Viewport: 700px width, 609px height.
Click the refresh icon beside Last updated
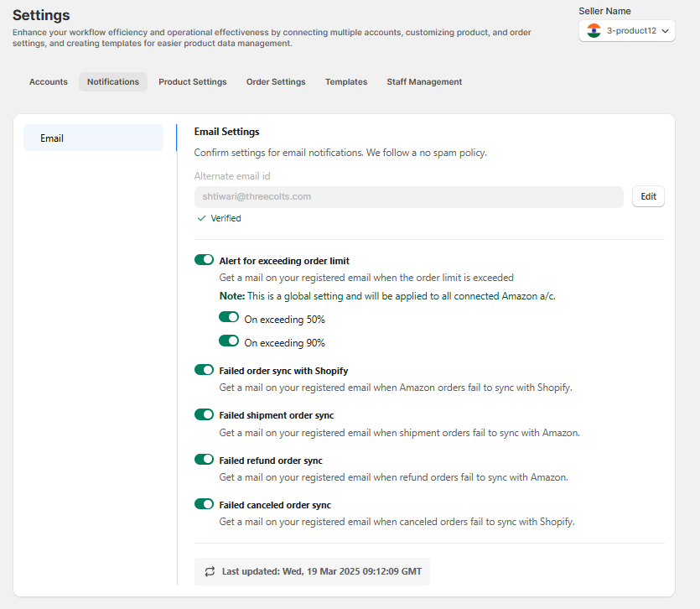pos(210,571)
